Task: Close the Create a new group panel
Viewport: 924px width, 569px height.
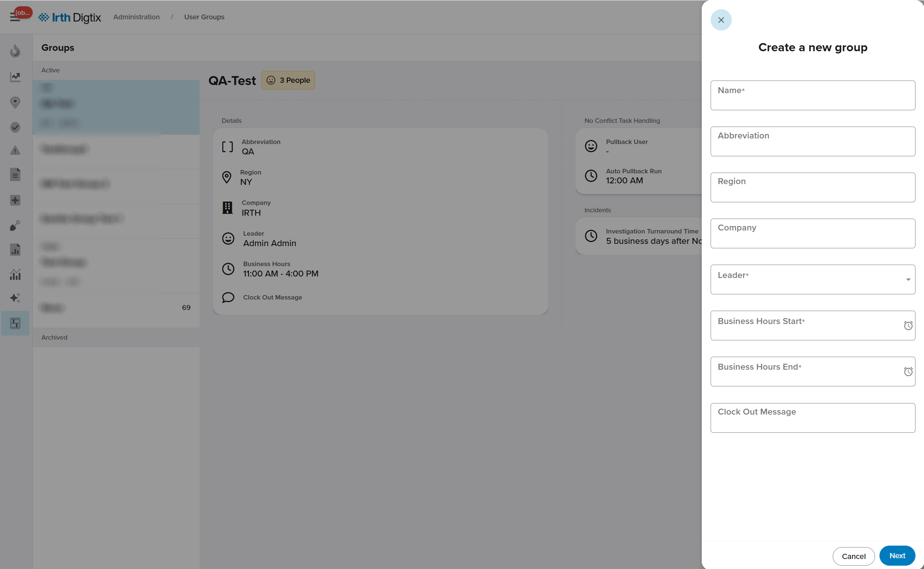Action: click(x=721, y=20)
